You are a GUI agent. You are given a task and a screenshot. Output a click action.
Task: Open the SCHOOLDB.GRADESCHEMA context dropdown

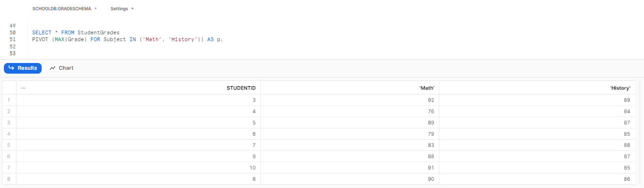pos(64,9)
